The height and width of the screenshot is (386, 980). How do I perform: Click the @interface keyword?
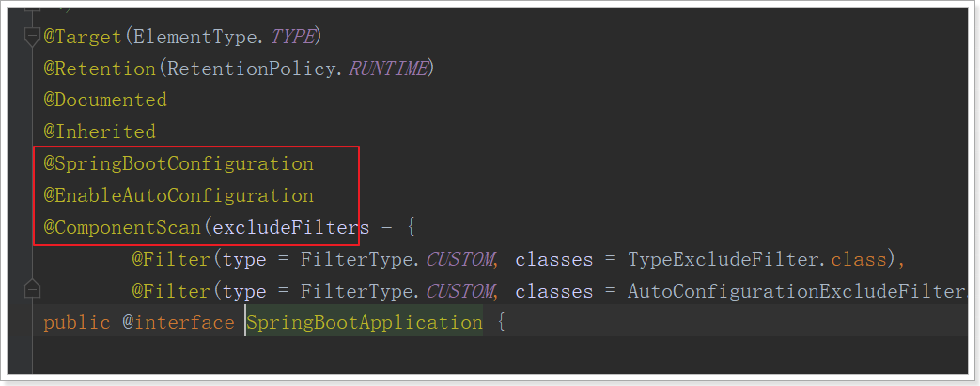[179, 323]
